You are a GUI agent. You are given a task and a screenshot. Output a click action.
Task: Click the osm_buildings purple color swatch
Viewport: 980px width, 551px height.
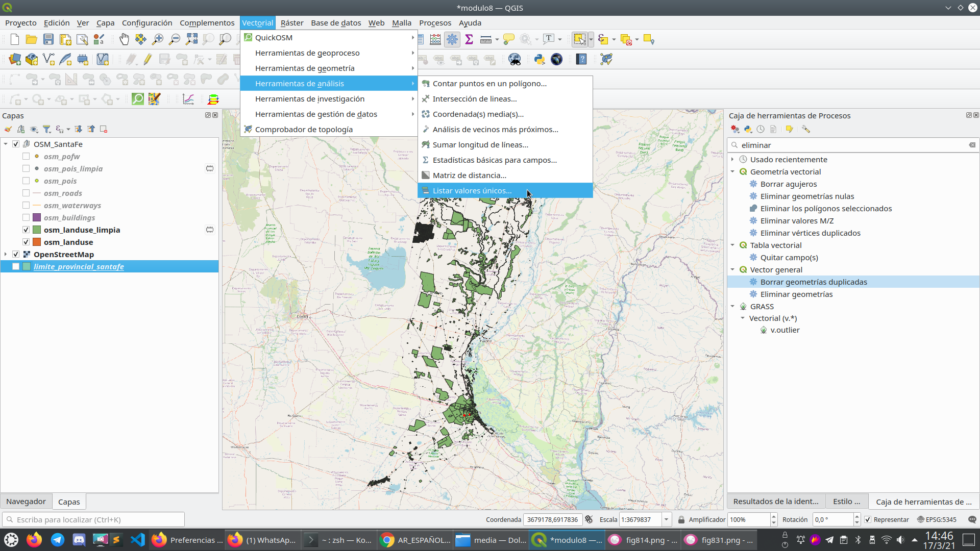(x=37, y=217)
